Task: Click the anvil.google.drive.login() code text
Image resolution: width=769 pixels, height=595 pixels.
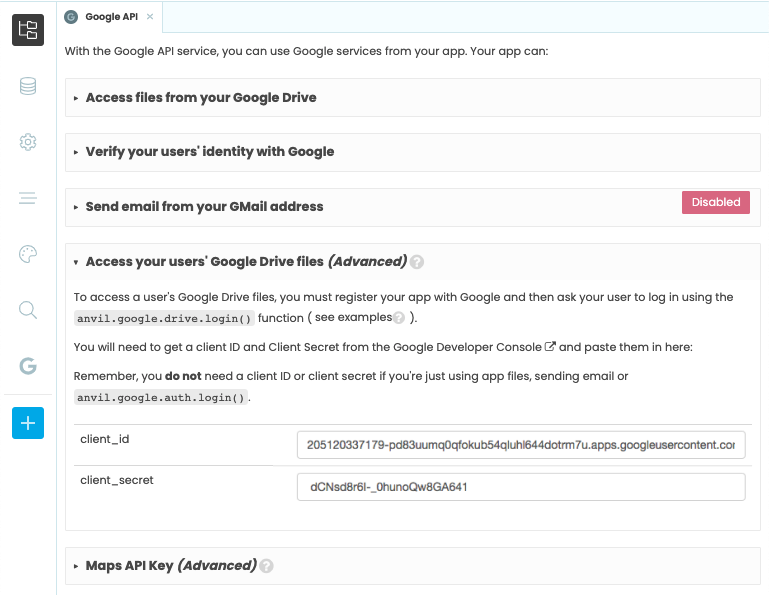Action: pos(164,318)
